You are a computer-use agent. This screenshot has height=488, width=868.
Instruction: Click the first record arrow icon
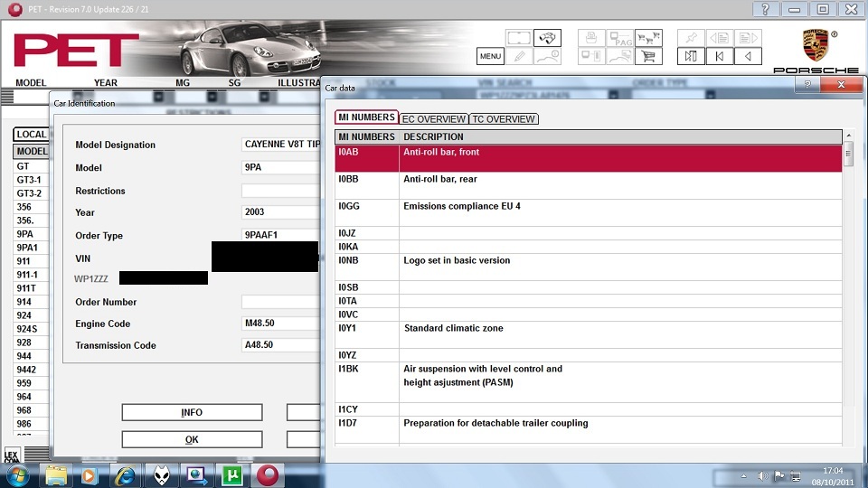coord(720,56)
